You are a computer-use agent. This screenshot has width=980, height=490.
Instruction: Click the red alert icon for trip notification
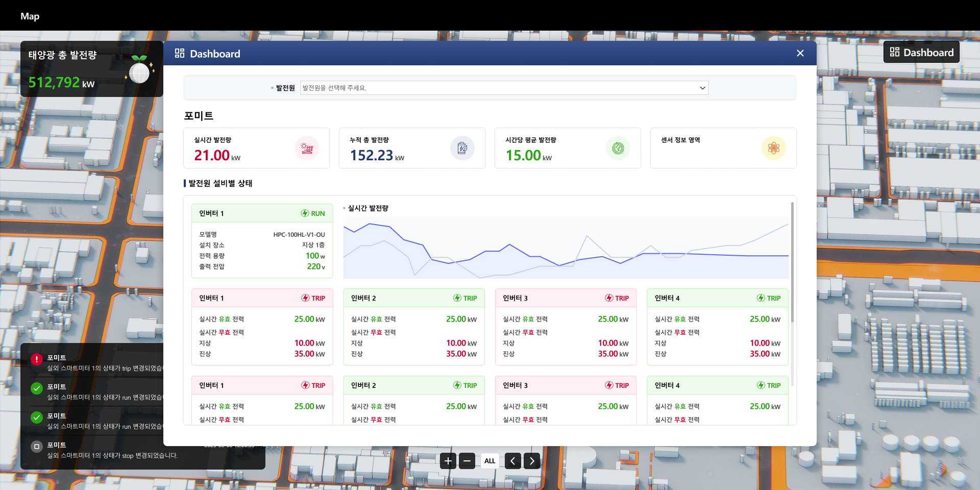(37, 359)
